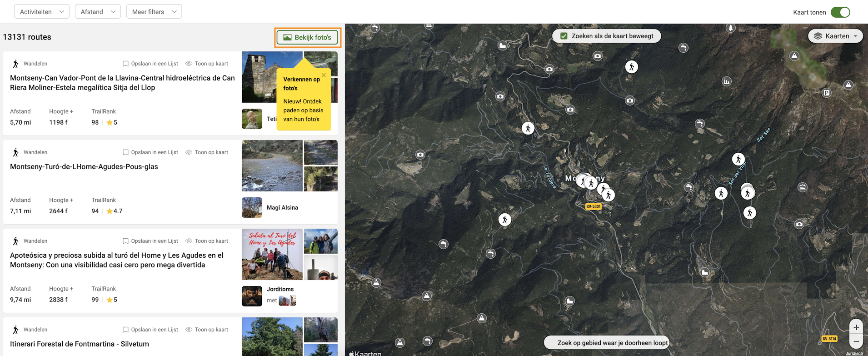Click camera waypoint left of La Tordera label

(420, 155)
